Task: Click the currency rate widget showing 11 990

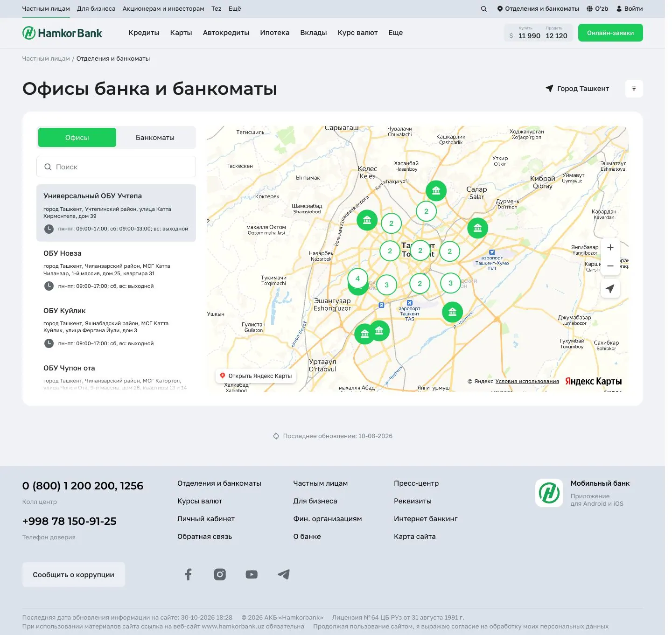Action: (539, 33)
